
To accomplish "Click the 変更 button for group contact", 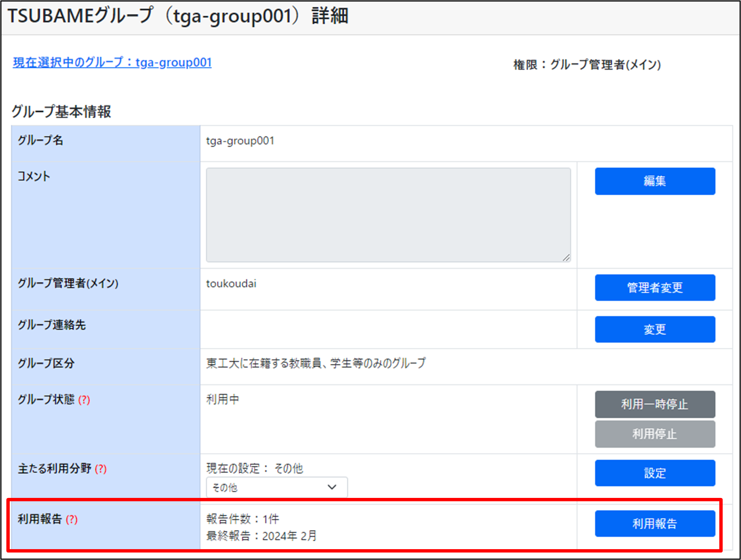I will tap(655, 329).
